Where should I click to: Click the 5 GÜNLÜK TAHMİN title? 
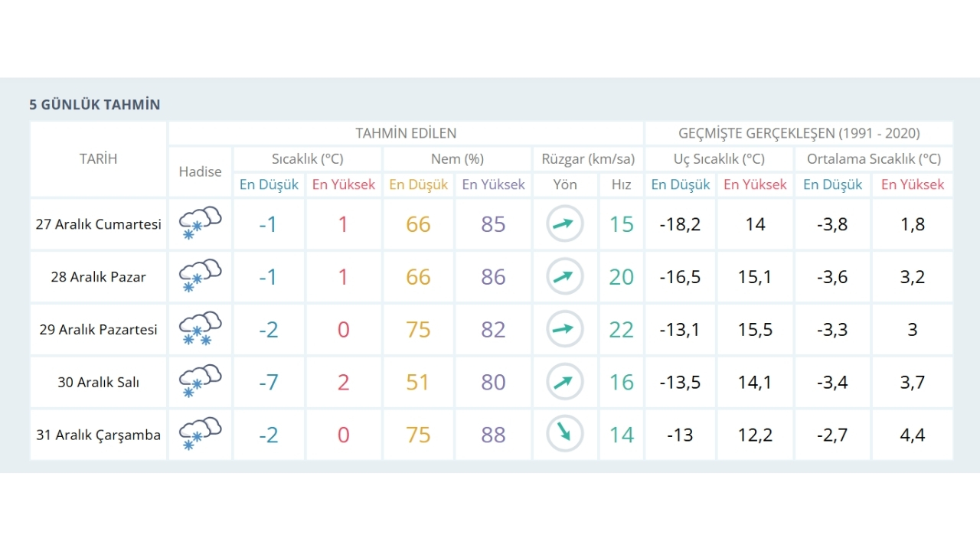click(x=95, y=105)
